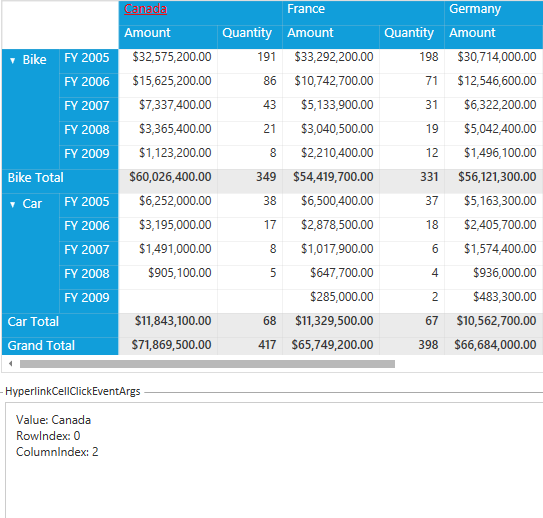This screenshot has height=518, width=543.
Task: Click the Bike FY 2006 row header
Action: 89,85
